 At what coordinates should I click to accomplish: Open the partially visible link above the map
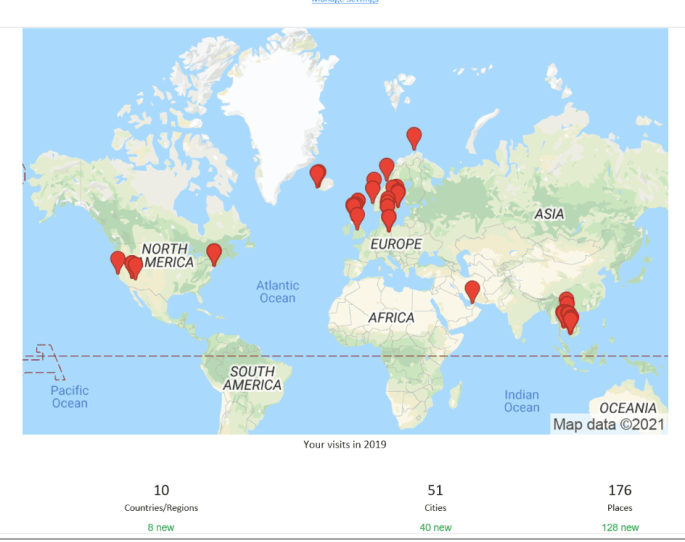(x=344, y=2)
